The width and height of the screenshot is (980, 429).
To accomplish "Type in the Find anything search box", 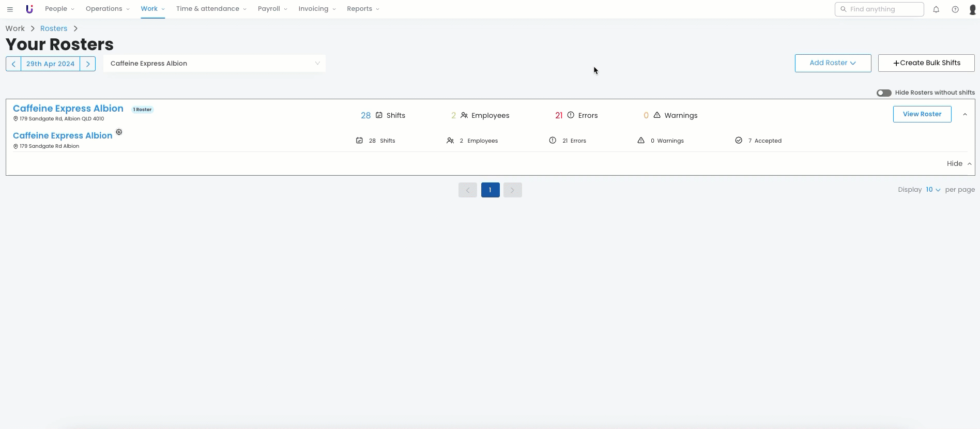I will 884,9.
